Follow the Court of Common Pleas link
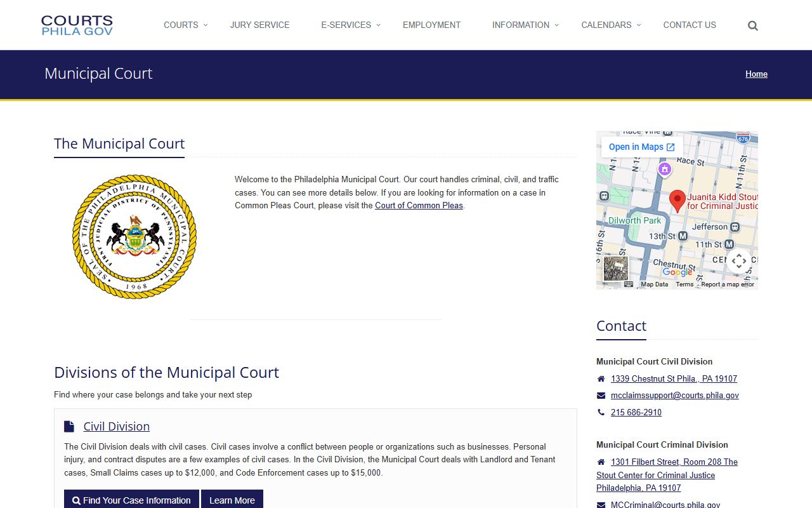Viewport: 812px width, 508px height. coord(419,205)
